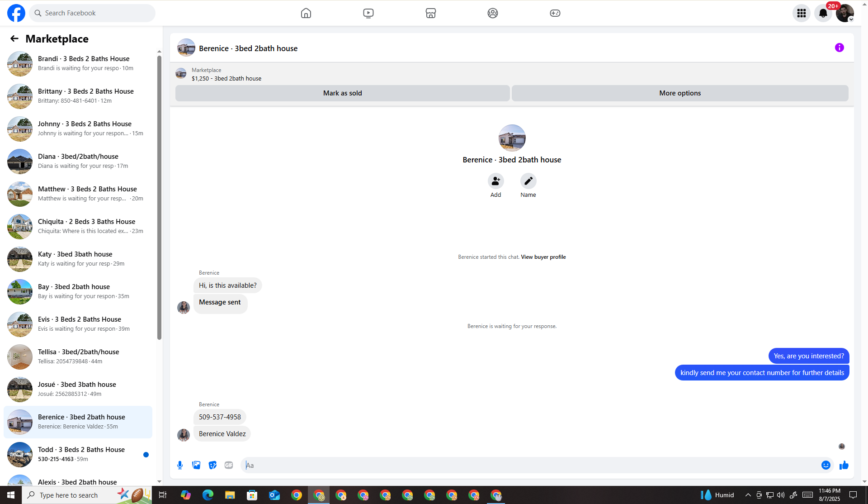This screenshot has width=868, height=504.
Task: Click the voice clip microphone icon
Action: click(180, 465)
